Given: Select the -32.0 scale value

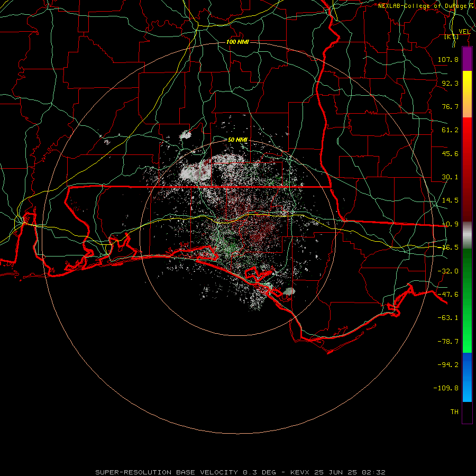Looking at the screenshot, I should click(448, 271).
